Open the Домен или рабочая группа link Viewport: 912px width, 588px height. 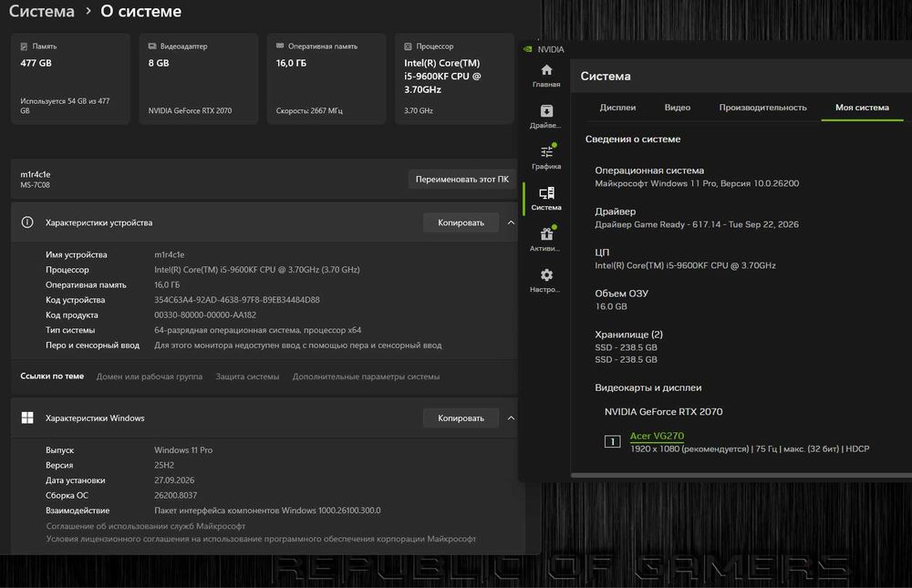(150, 377)
